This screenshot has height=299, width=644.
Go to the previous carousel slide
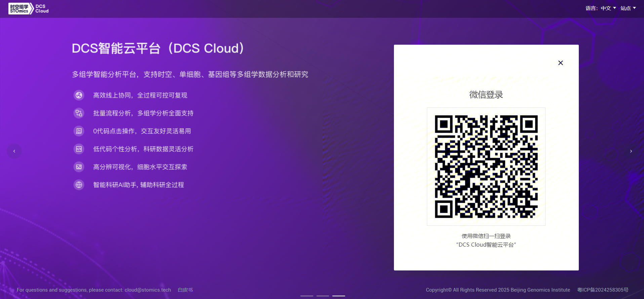pos(14,151)
